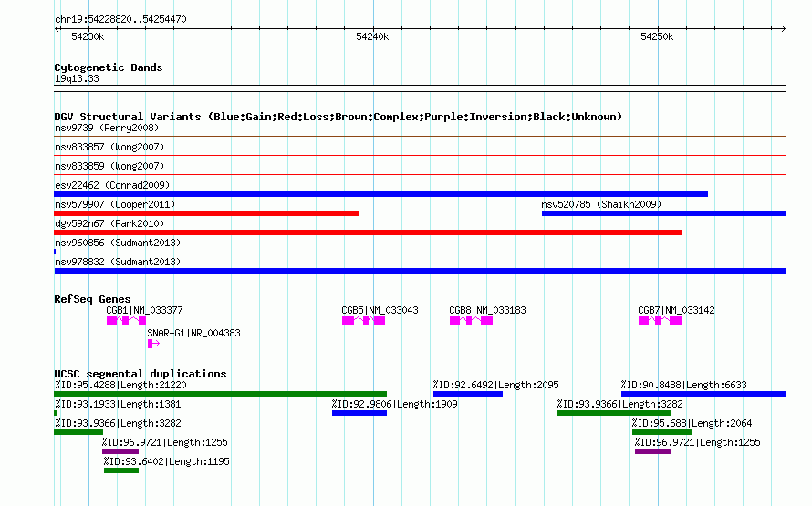Click the %ID:90.8488|Length:6633 duplication label

[x=684, y=385]
